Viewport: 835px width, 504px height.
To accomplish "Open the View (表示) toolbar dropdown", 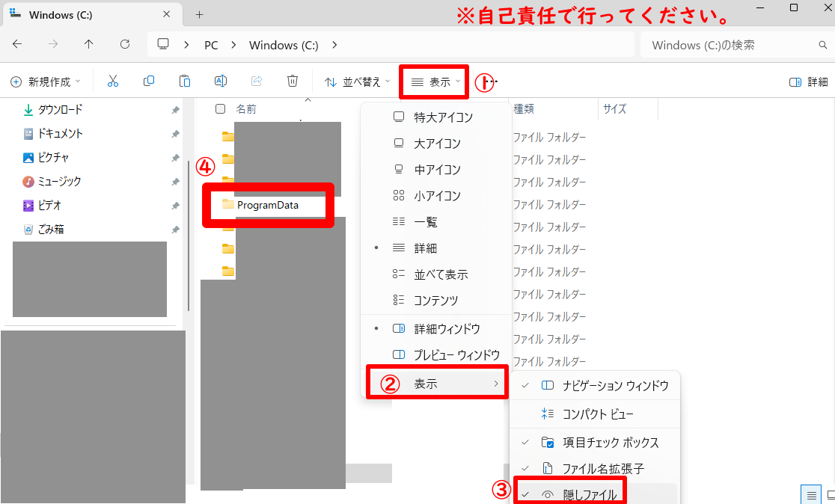I will click(x=435, y=82).
